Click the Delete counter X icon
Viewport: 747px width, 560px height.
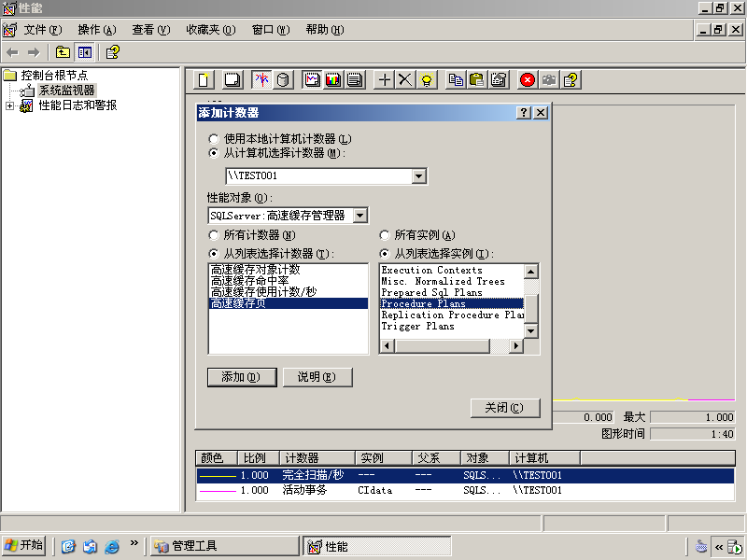(405, 80)
